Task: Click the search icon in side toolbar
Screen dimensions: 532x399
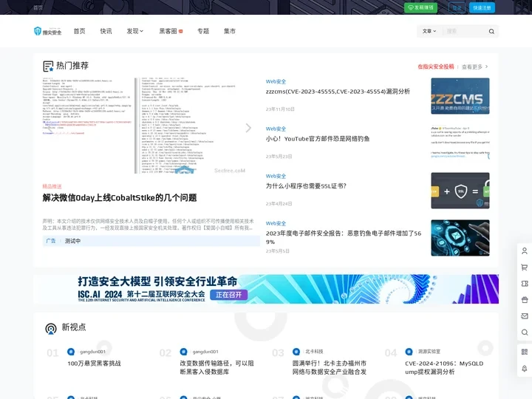Action: (525, 332)
